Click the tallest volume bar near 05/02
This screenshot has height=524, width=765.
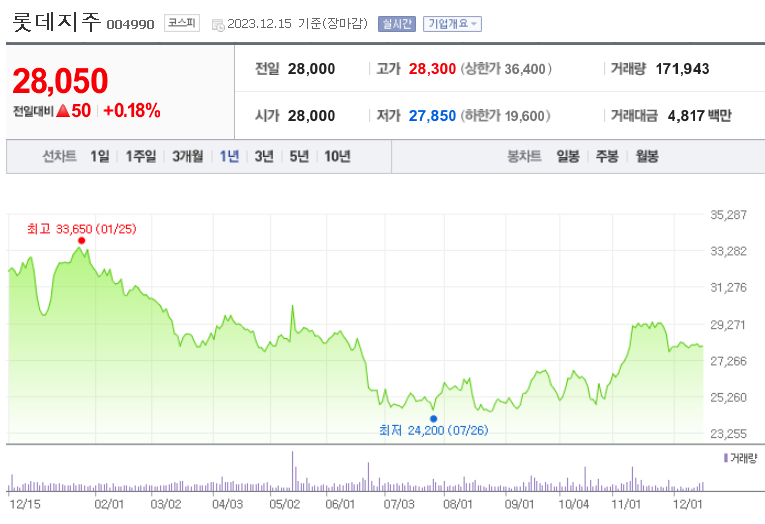293,471
